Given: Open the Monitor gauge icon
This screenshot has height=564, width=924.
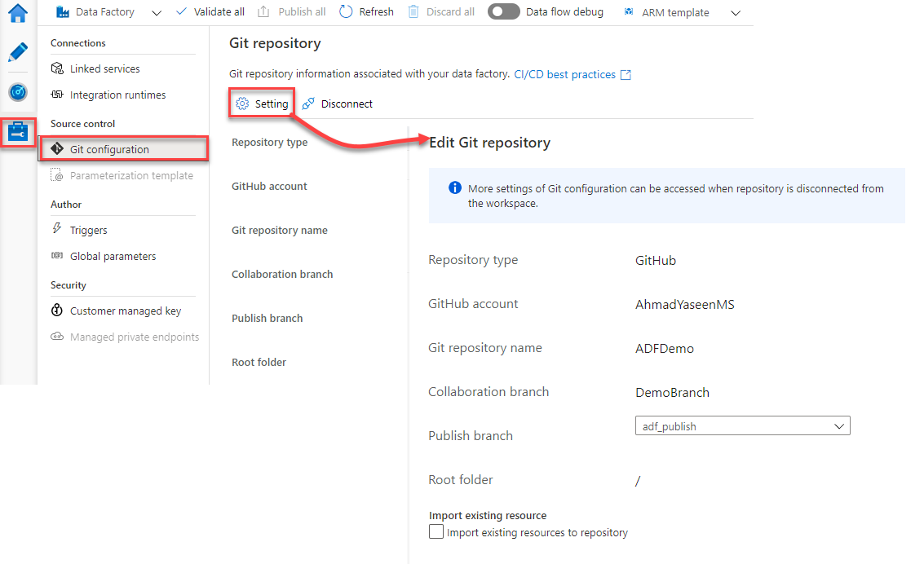Looking at the screenshot, I should [18, 92].
